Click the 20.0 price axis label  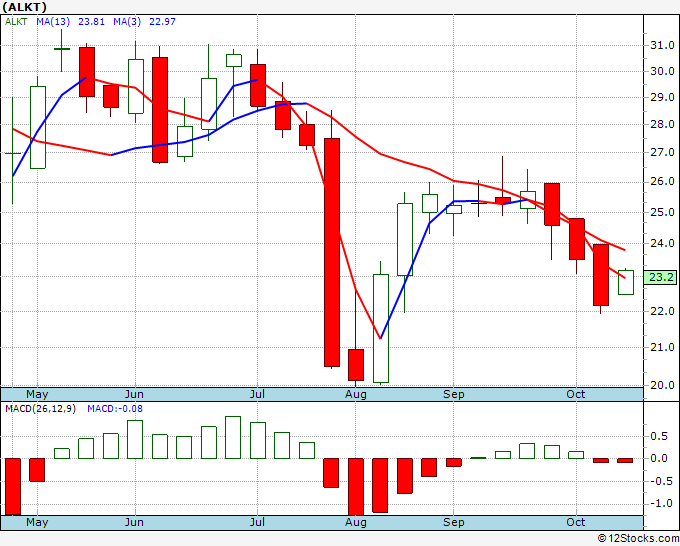pyautogui.click(x=662, y=385)
